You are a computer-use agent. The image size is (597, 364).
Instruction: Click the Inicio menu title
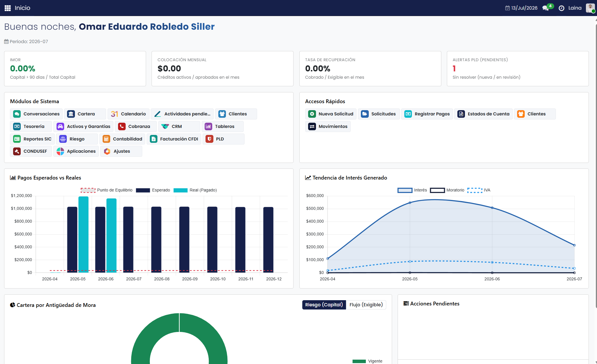click(x=22, y=8)
